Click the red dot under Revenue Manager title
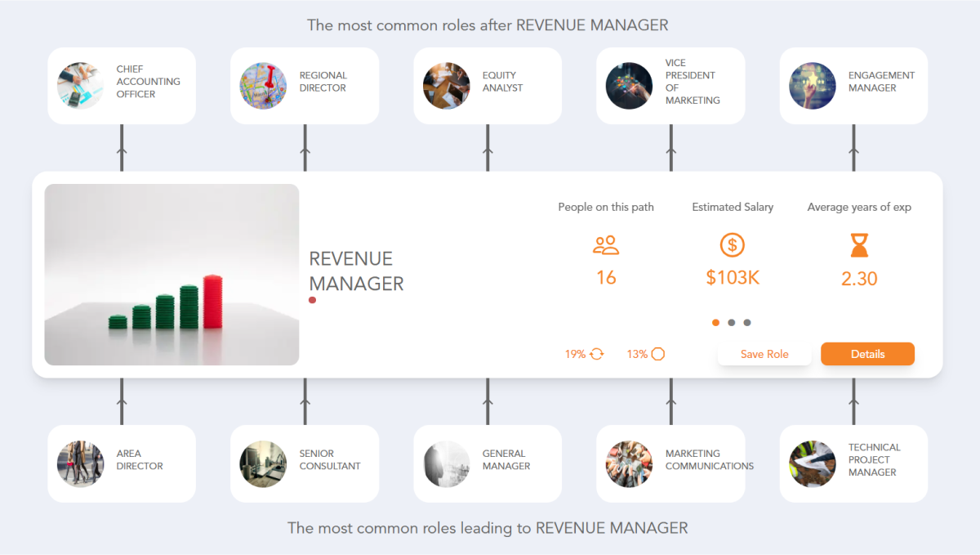The image size is (980, 555). tap(311, 300)
